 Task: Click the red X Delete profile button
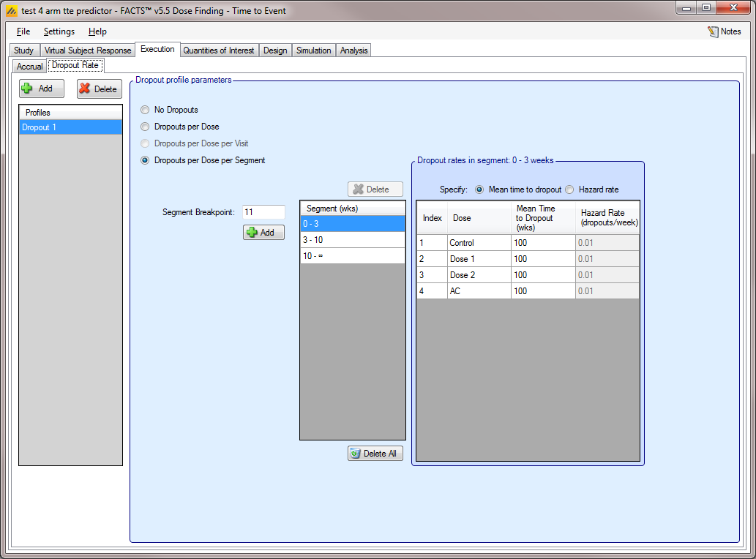[99, 89]
